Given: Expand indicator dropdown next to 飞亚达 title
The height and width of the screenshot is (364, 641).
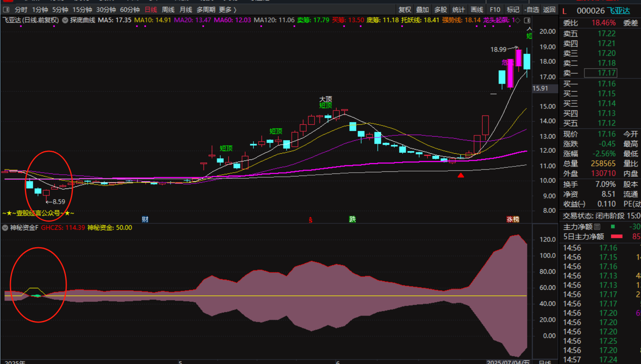Looking at the screenshot, I should (x=65, y=20).
